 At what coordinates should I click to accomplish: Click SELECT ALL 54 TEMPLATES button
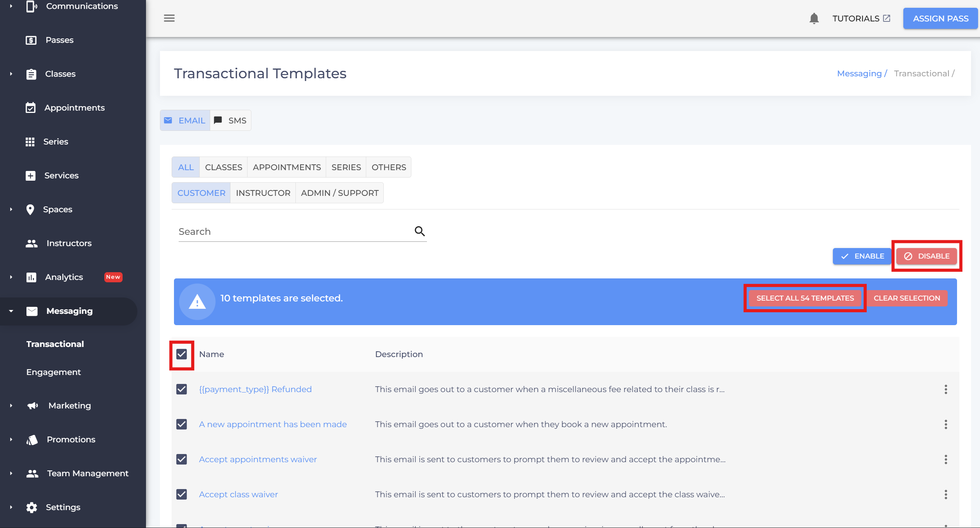805,298
